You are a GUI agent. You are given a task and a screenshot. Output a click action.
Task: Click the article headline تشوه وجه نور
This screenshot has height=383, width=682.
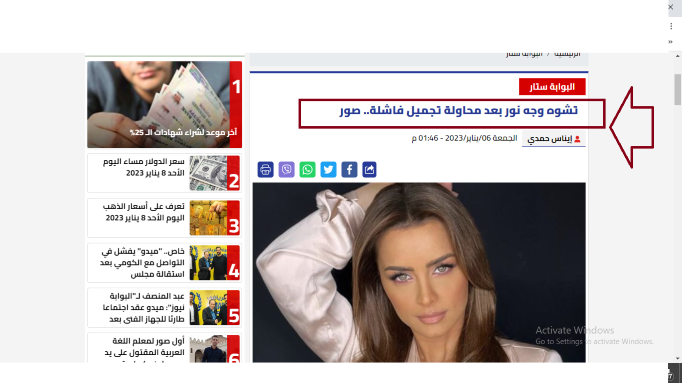(458, 110)
